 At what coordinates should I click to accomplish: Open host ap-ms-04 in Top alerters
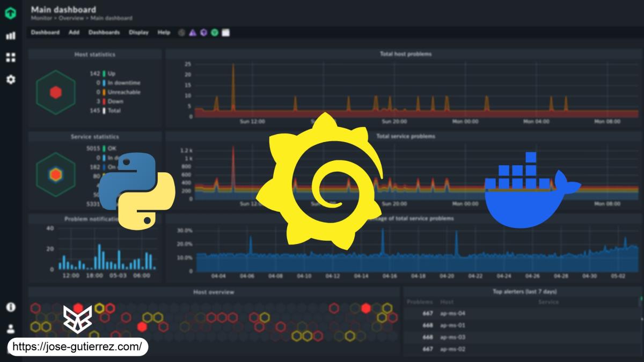(452, 313)
